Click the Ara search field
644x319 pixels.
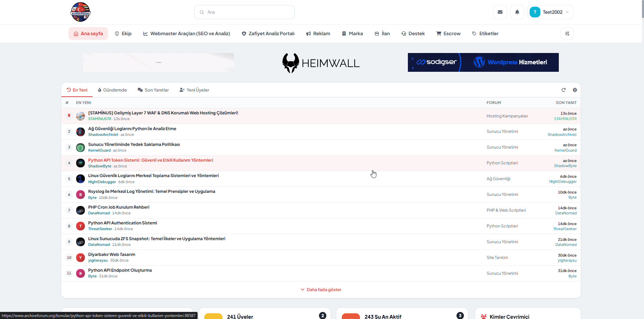(245, 12)
